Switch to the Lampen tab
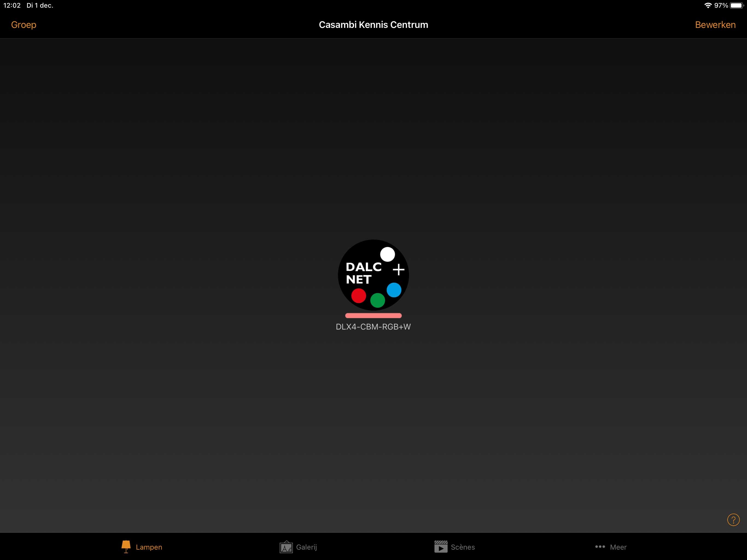 [142, 547]
